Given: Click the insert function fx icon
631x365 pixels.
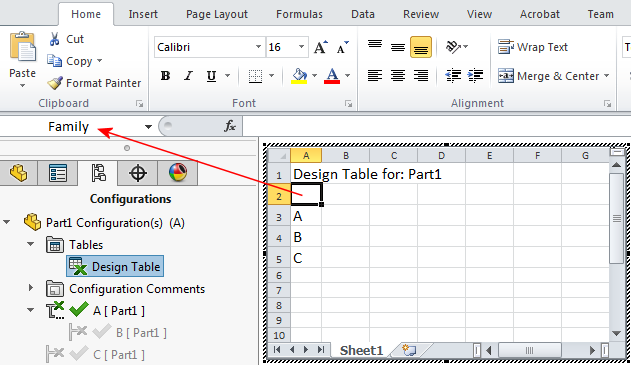Looking at the screenshot, I should (x=230, y=126).
